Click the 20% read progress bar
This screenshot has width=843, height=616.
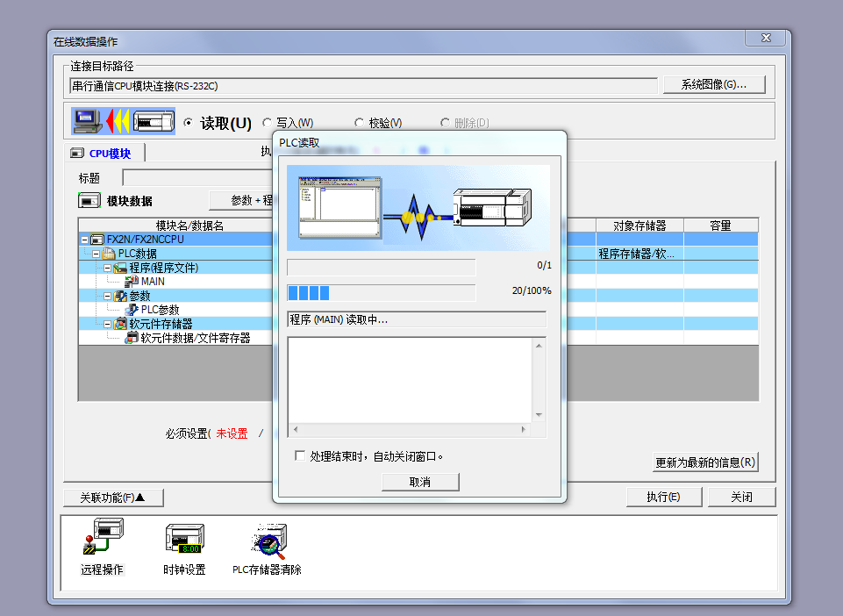(381, 292)
